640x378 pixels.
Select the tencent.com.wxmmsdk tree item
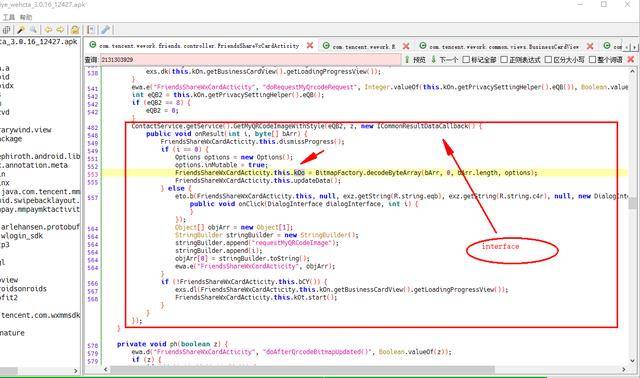(40, 315)
